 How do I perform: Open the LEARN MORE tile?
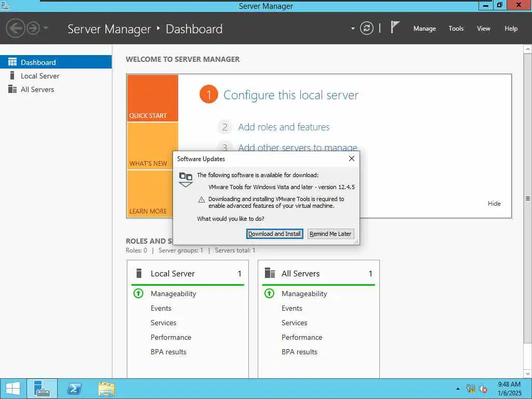tap(150, 194)
